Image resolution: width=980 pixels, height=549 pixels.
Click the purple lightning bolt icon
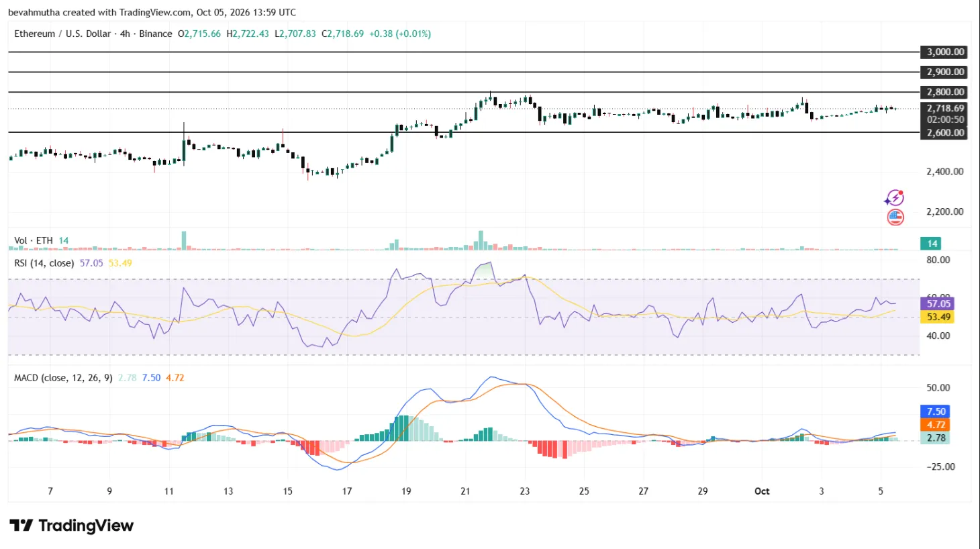tap(894, 198)
